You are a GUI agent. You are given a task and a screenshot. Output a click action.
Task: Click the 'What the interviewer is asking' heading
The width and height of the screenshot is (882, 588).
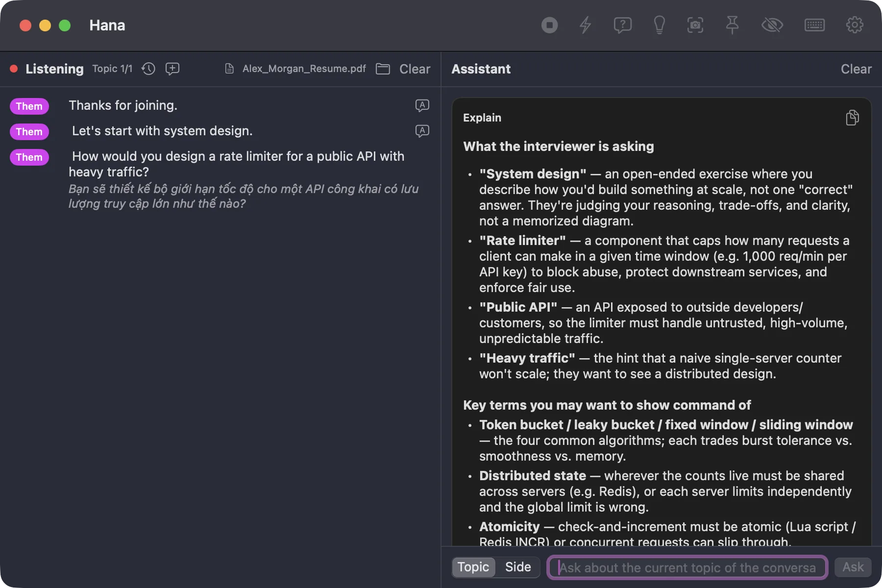pyautogui.click(x=559, y=147)
